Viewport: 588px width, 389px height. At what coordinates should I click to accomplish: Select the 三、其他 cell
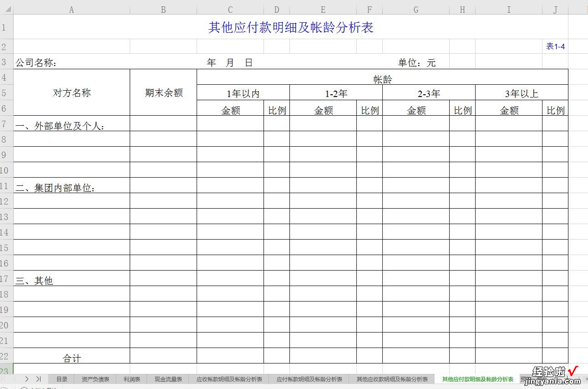[71, 278]
